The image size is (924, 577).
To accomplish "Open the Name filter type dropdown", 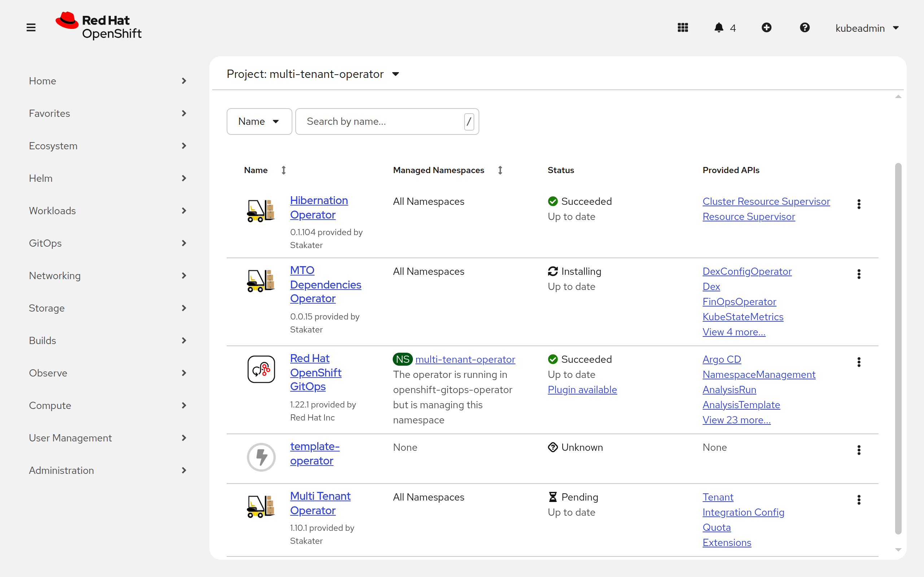I will pyautogui.click(x=259, y=122).
